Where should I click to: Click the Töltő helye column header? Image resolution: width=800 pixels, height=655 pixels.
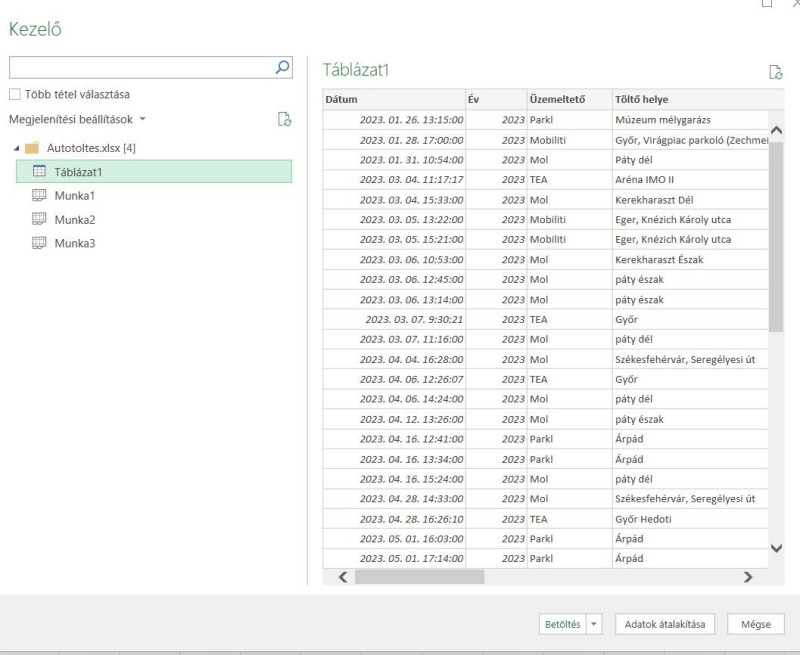click(x=698, y=99)
